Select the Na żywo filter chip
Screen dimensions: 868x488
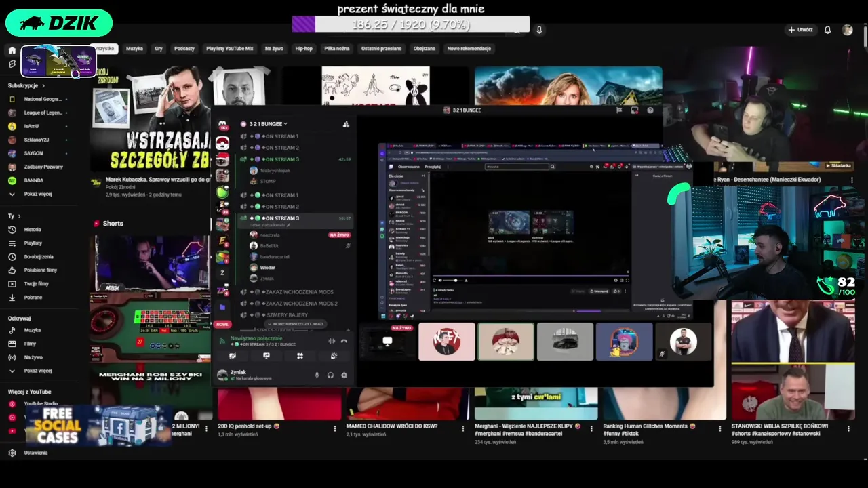(274, 49)
